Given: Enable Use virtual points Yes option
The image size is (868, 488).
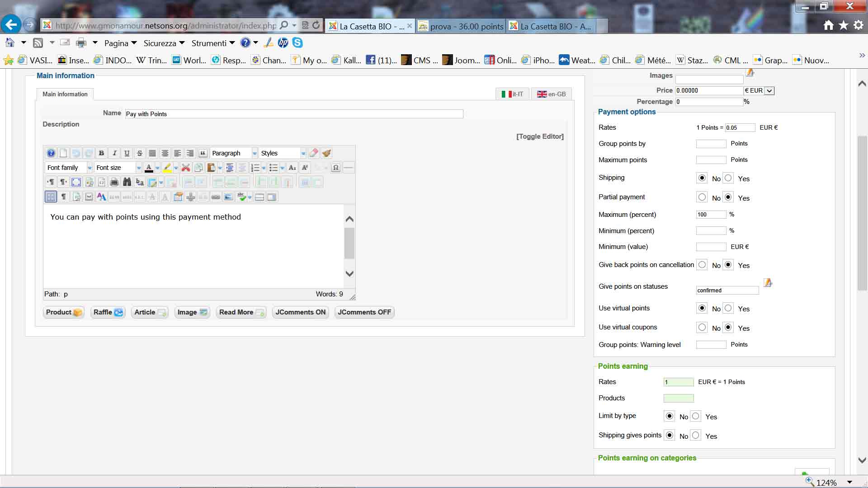Looking at the screenshot, I should (728, 308).
